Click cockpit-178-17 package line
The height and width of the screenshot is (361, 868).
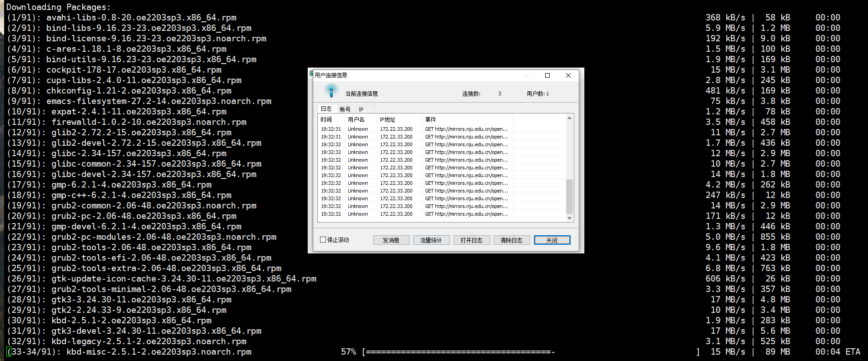pyautogui.click(x=114, y=69)
